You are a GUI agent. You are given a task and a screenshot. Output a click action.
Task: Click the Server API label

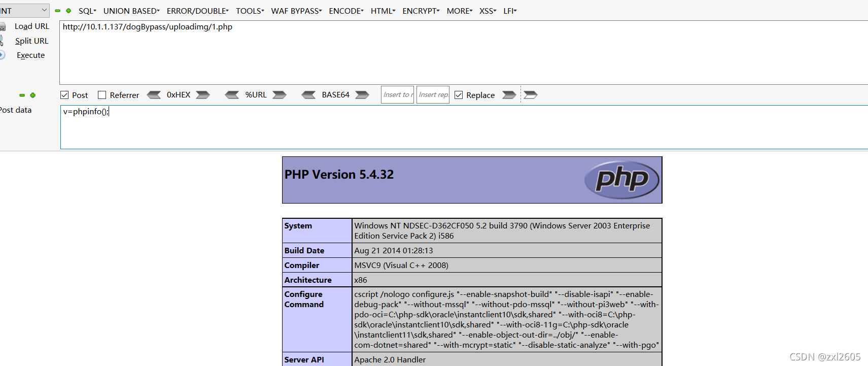(304, 360)
